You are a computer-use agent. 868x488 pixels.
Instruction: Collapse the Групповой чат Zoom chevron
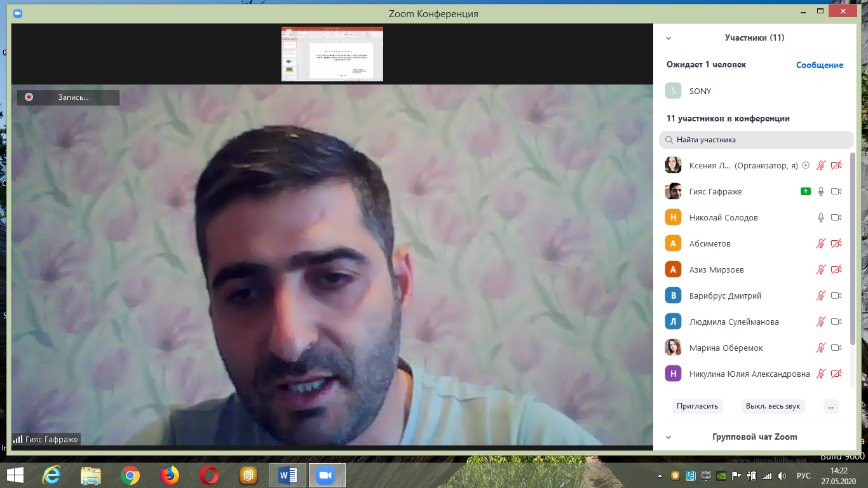(x=668, y=437)
